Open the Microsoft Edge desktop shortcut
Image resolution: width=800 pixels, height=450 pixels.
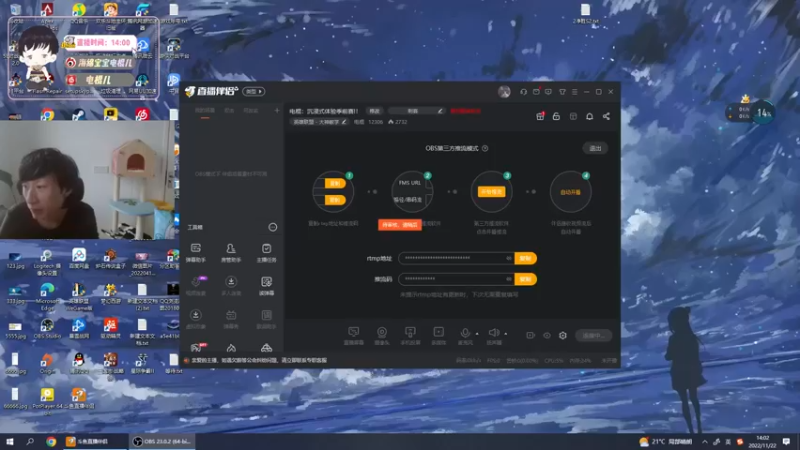(47, 296)
